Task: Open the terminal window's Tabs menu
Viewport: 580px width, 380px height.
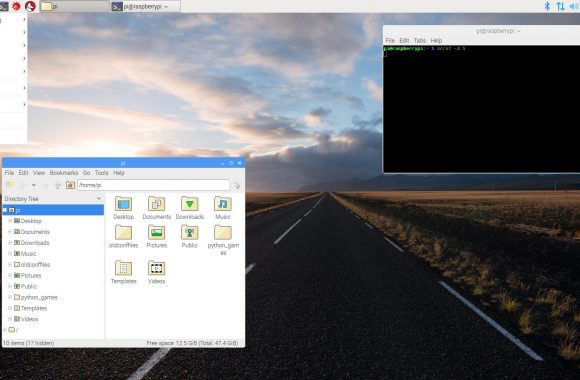Action: (x=419, y=40)
